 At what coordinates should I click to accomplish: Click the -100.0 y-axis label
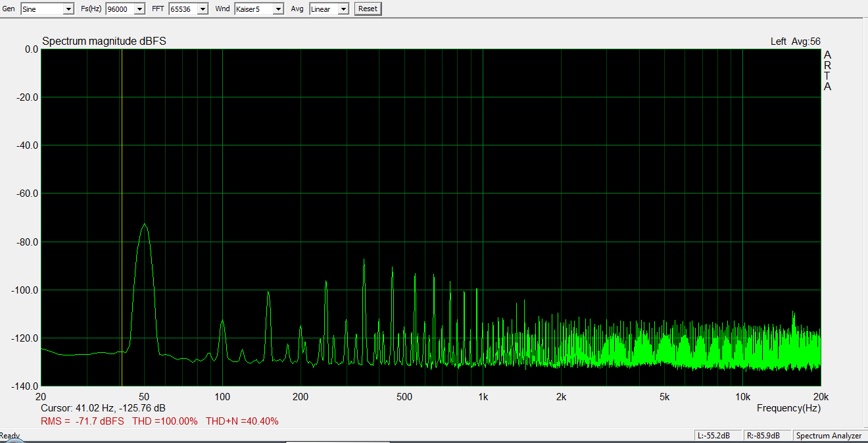[24, 290]
